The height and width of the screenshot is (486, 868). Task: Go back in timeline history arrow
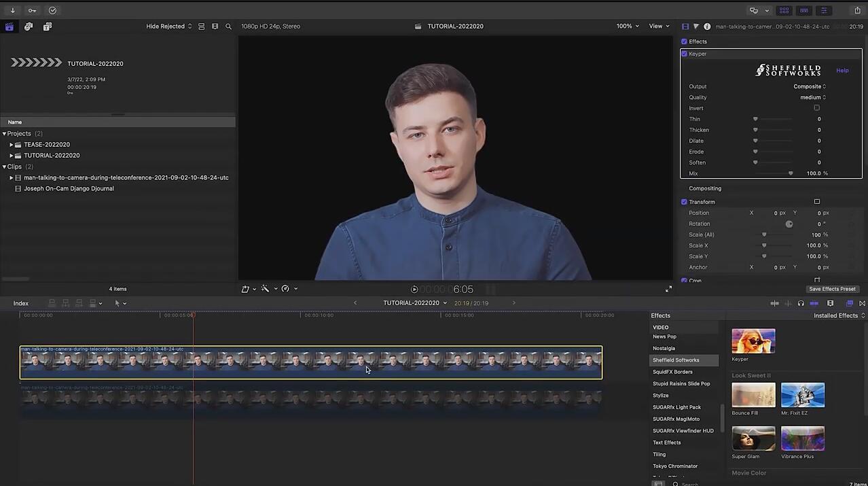click(x=355, y=303)
